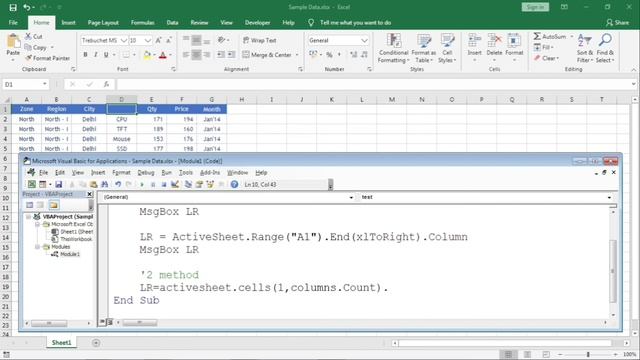This screenshot has height=360, width=640.
Task: Open the Tools menu in VBA editor
Action: (x=185, y=173)
